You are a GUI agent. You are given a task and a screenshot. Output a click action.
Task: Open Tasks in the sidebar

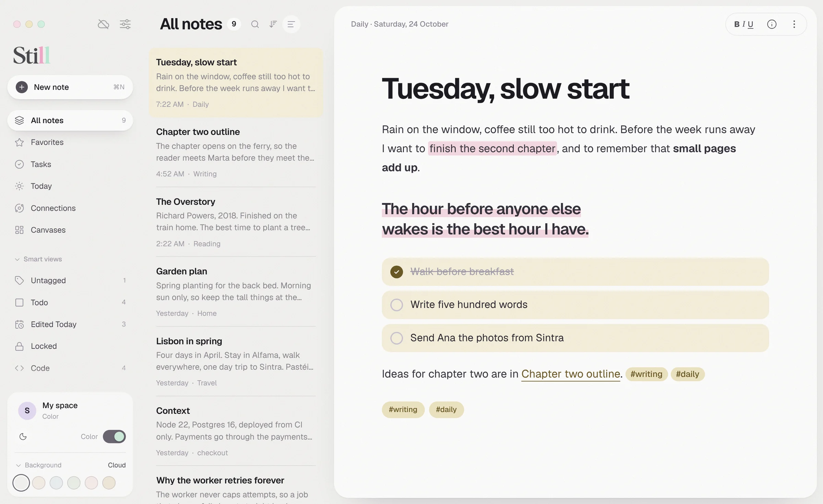[x=70, y=164]
